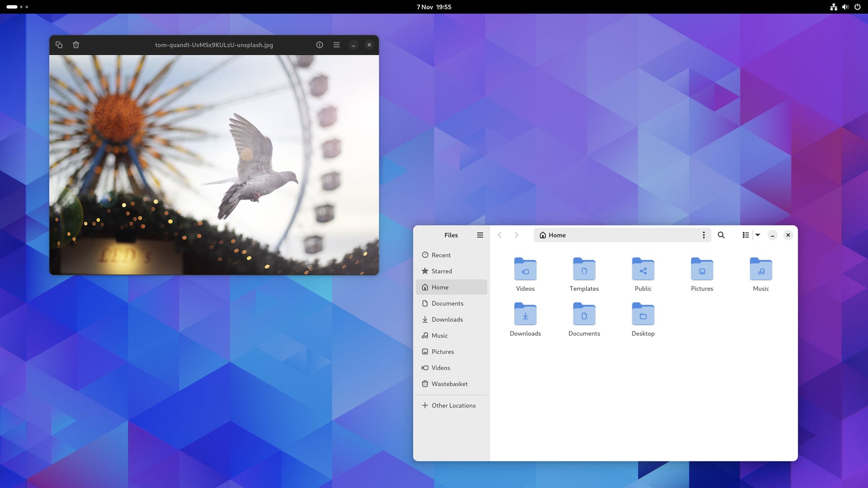Navigate to Downloads folder in sidebar
Screen dimensions: 868x488
(447, 319)
